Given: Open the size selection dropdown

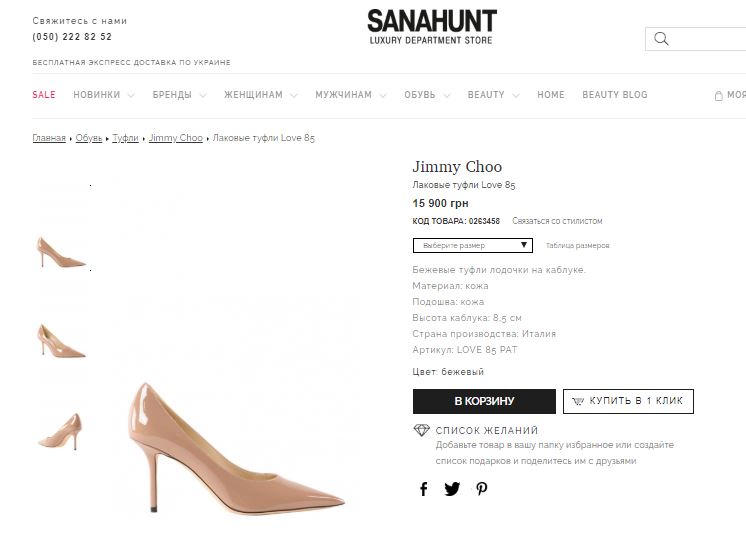Looking at the screenshot, I should [x=473, y=245].
